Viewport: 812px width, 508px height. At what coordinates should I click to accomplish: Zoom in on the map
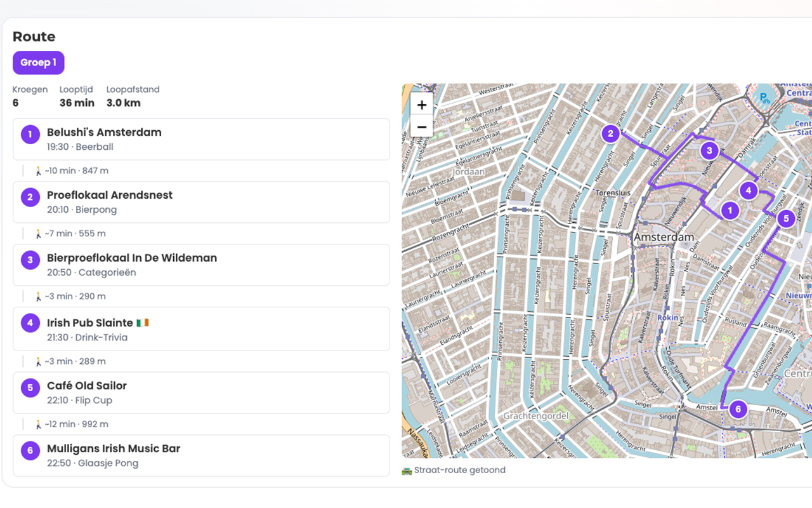coord(422,105)
